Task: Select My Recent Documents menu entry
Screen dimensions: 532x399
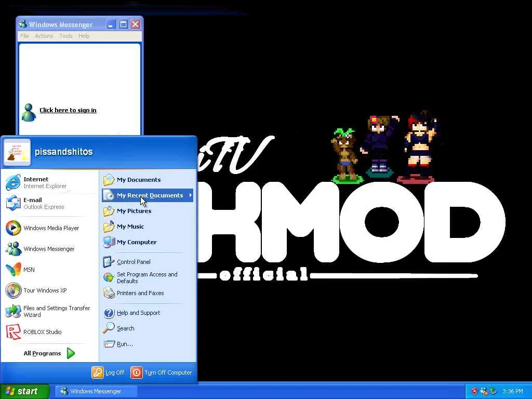Action: 147,195
